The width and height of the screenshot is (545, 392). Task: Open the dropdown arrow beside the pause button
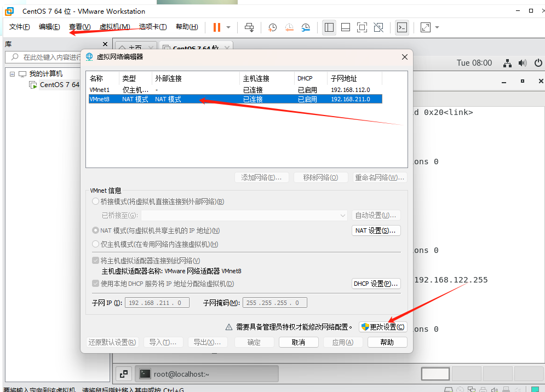(228, 27)
